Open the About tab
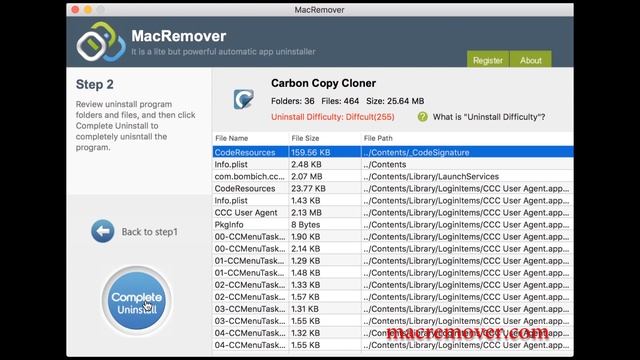This screenshot has width=640, height=360. click(531, 60)
